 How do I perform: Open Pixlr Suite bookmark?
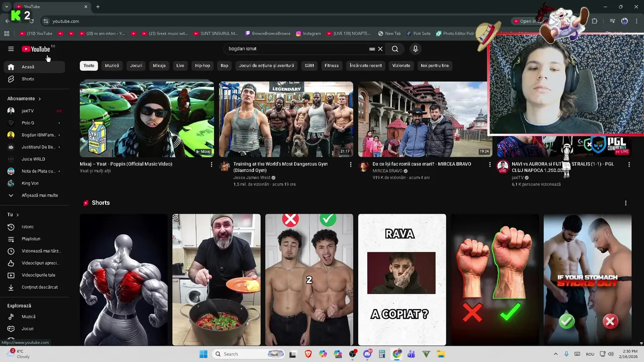418,34
